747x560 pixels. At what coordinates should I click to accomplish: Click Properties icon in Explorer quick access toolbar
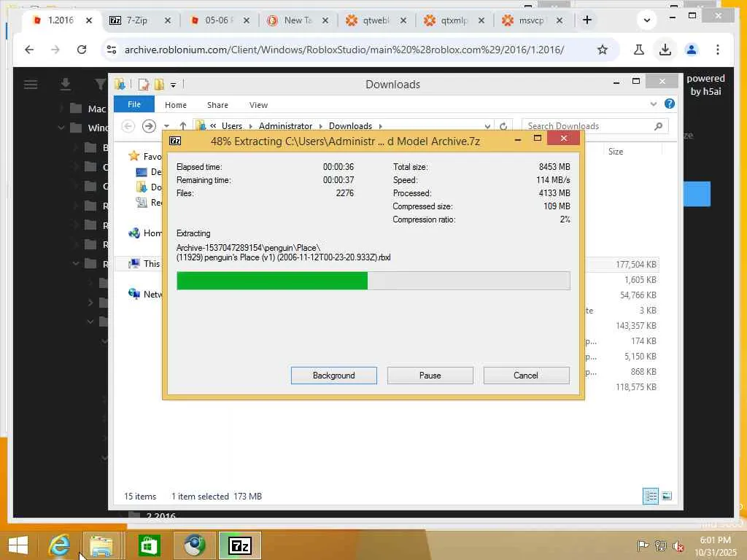143,85
